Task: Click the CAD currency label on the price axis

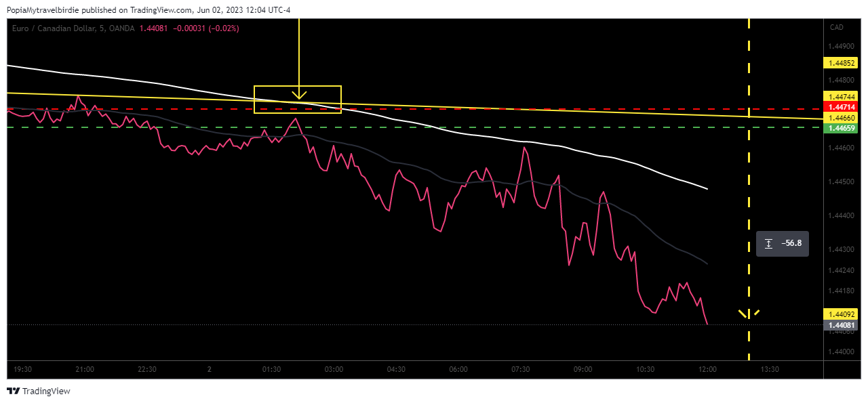Action: click(x=837, y=27)
